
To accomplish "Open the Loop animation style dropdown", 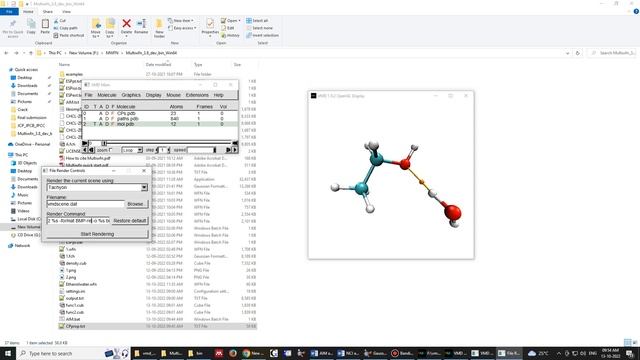I will pyautogui.click(x=140, y=150).
